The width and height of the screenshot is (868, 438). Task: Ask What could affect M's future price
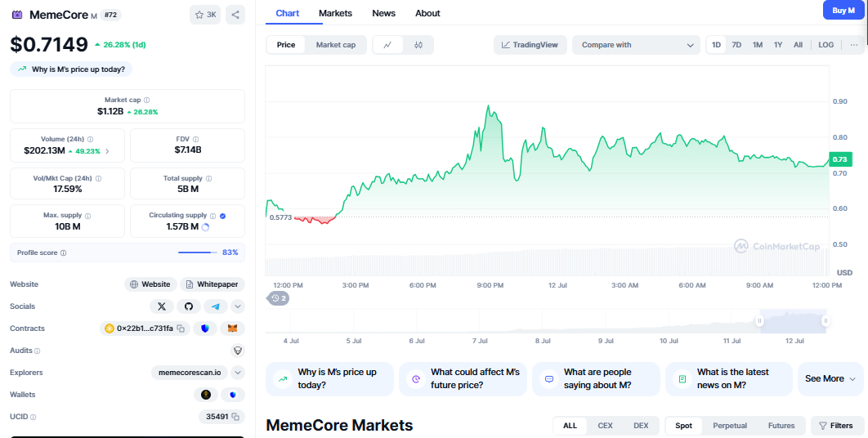coord(463,378)
